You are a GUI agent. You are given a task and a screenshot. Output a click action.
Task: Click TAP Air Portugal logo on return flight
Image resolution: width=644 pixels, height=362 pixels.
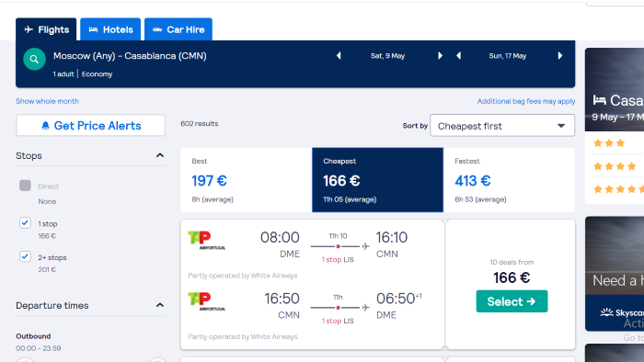[x=207, y=301]
